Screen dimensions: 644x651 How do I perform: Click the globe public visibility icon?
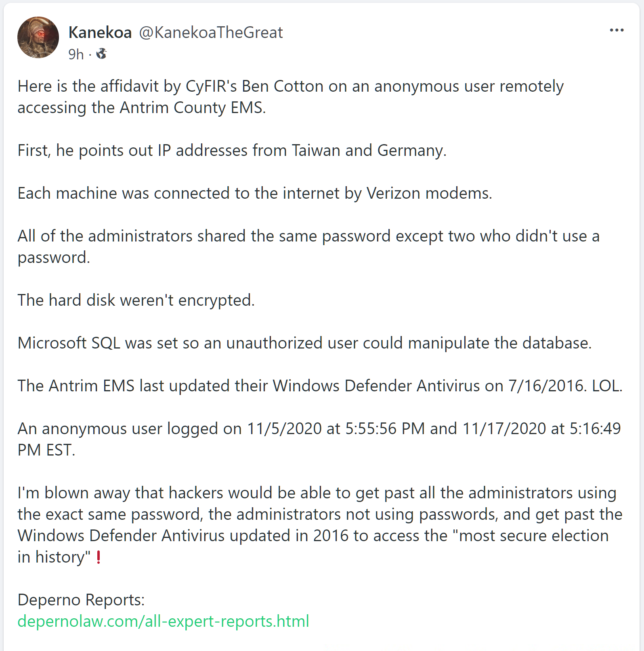[x=101, y=54]
